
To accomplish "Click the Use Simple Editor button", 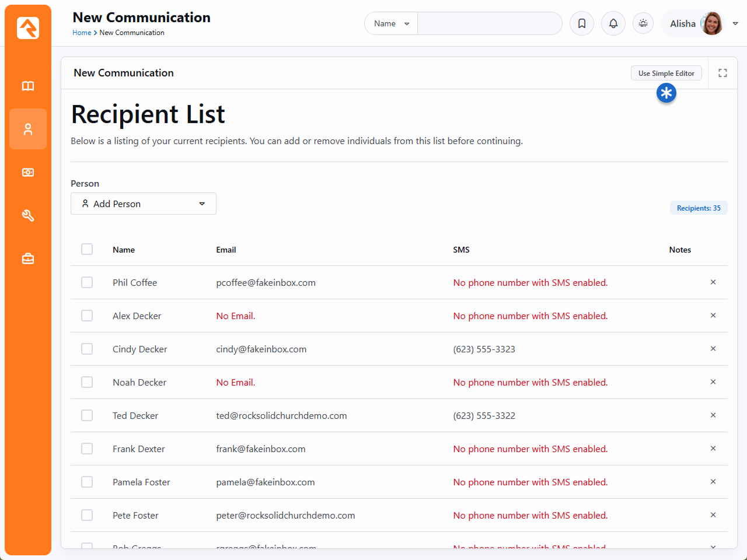I will click(666, 73).
